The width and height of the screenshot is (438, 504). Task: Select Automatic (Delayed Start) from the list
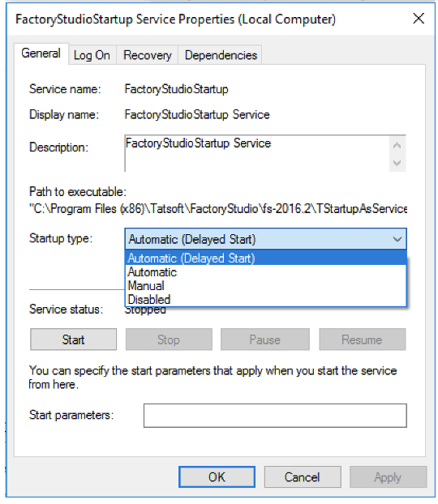[265, 258]
